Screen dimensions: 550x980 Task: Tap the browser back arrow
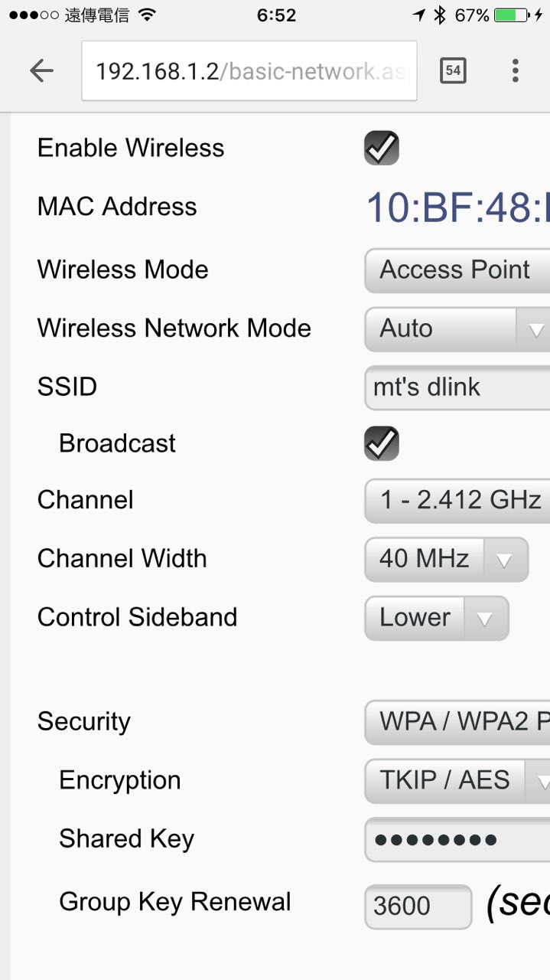tap(41, 71)
